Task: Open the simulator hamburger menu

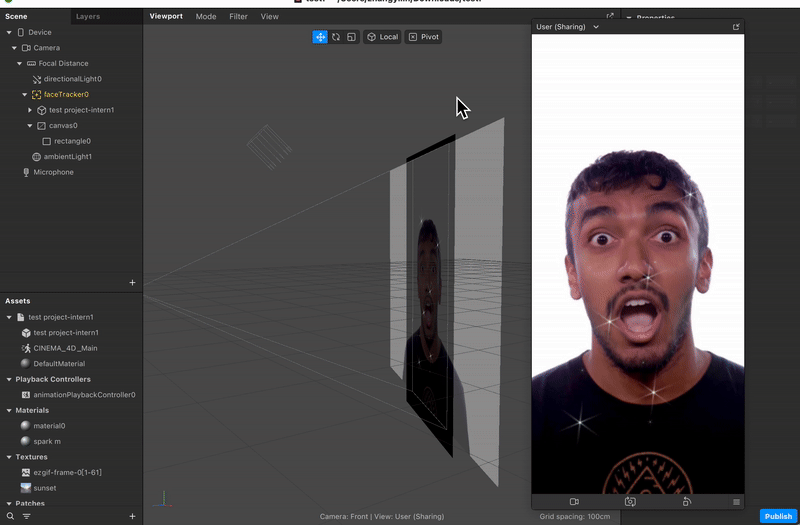Action: [736, 502]
